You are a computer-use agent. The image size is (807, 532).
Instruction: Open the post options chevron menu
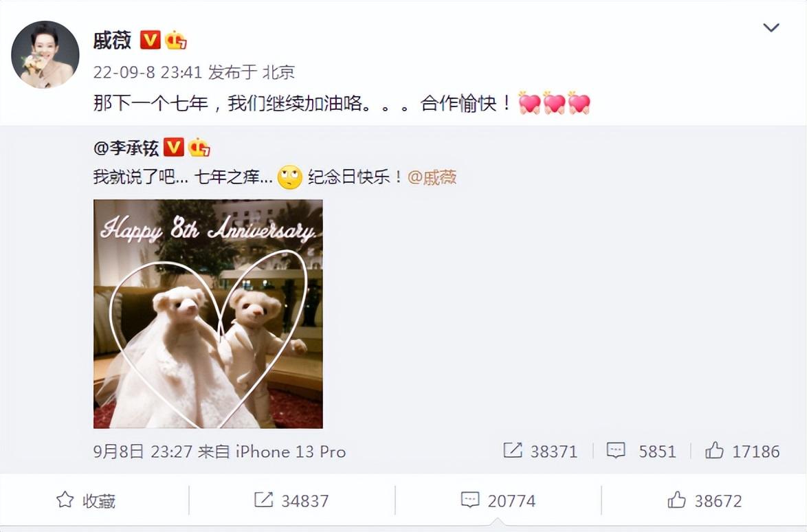tap(771, 27)
